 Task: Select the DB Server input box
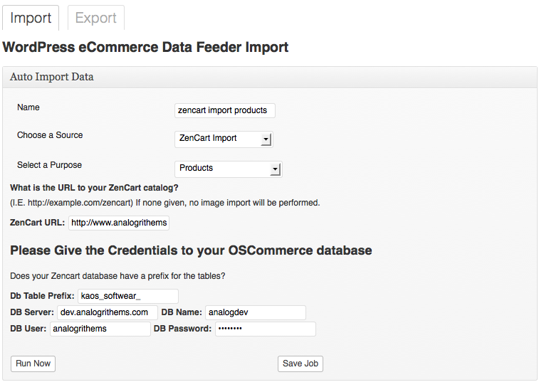coord(107,312)
